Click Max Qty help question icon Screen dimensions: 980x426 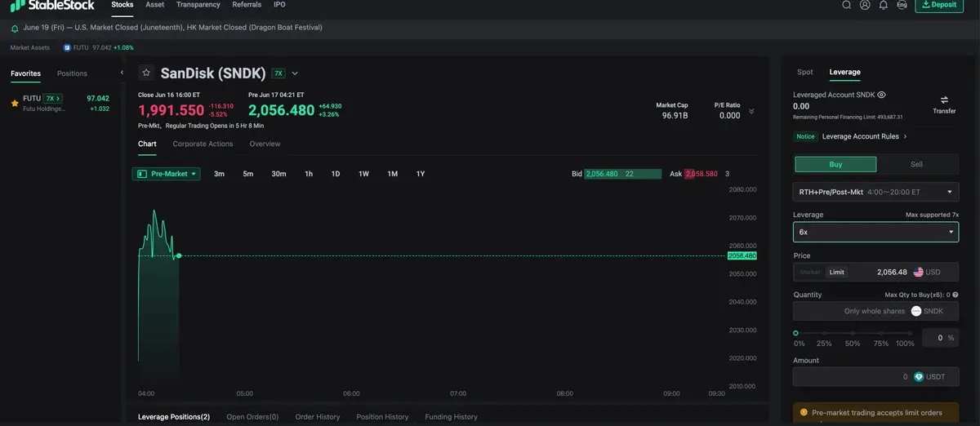pos(955,295)
